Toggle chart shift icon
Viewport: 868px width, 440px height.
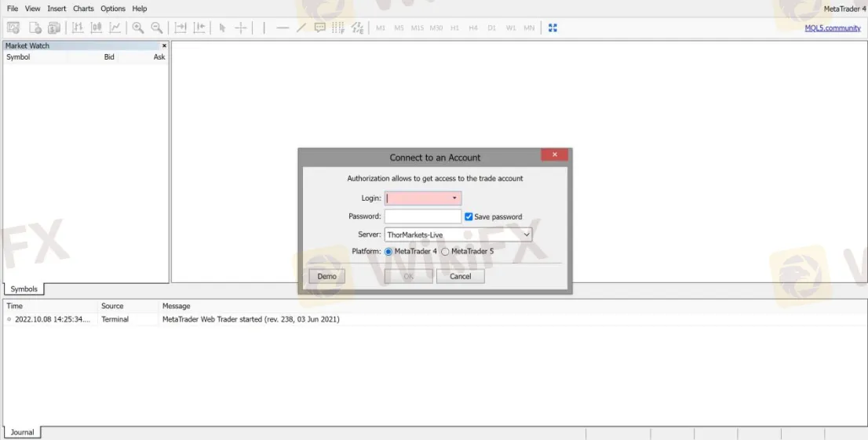pyautogui.click(x=199, y=27)
